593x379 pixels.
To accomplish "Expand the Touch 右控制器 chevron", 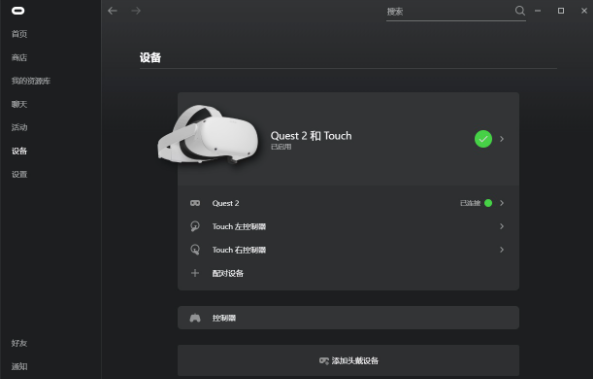I will [x=502, y=250].
